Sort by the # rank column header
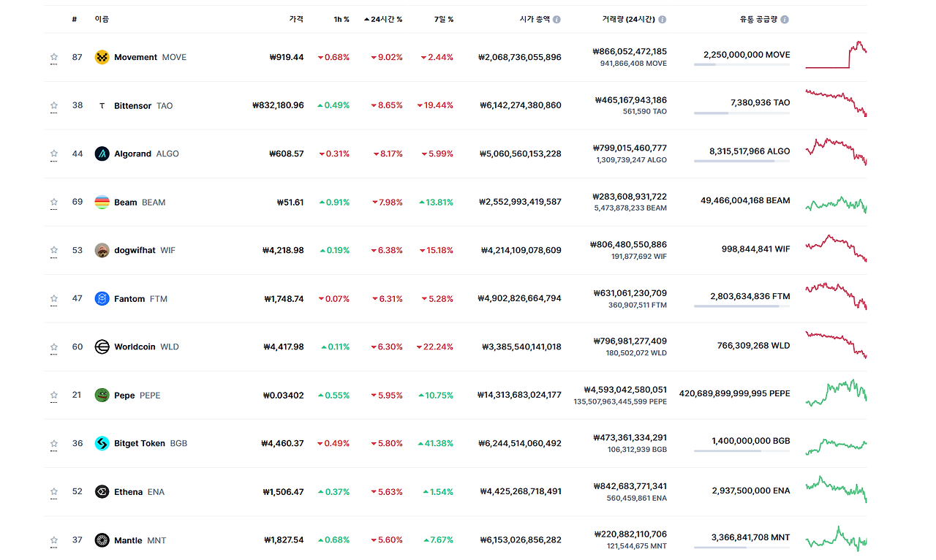 coord(75,19)
